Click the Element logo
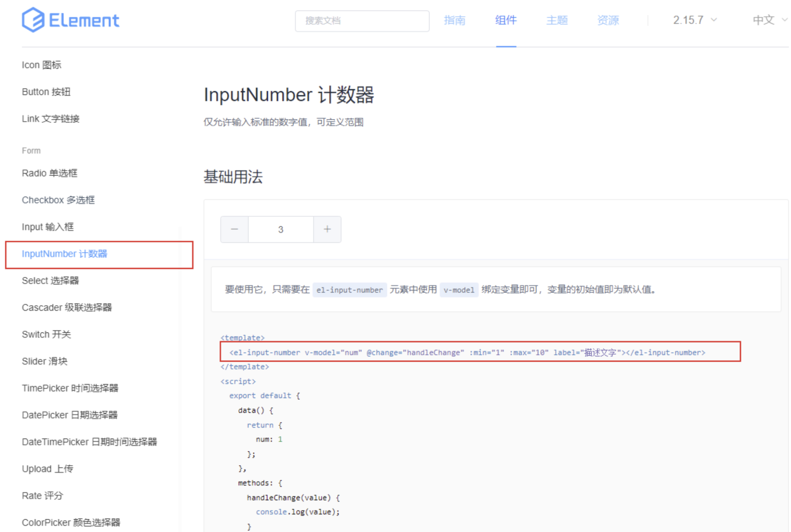 (71, 20)
